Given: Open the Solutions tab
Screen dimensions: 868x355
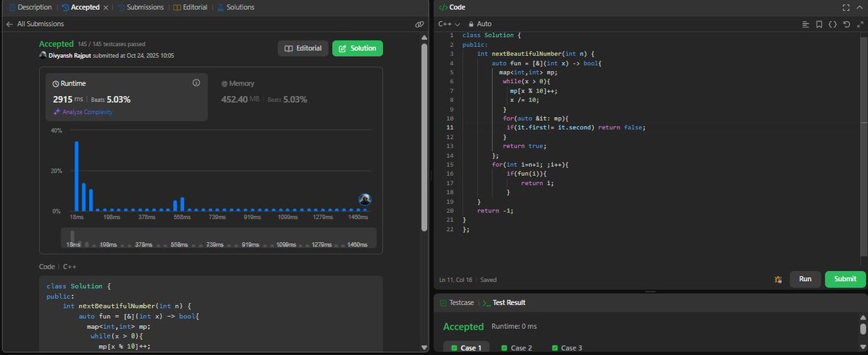Looking at the screenshot, I should (236, 7).
